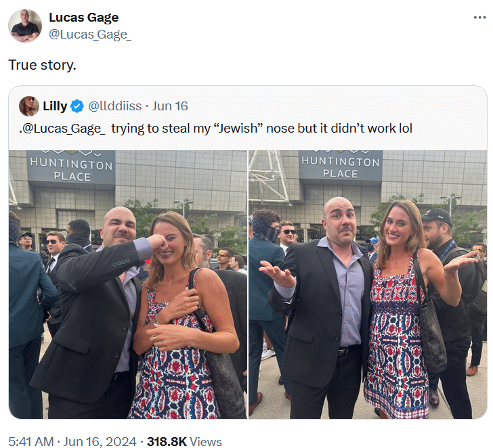Click the 'True story.' tweet text
Screen dimensions: 493x448
43,65
